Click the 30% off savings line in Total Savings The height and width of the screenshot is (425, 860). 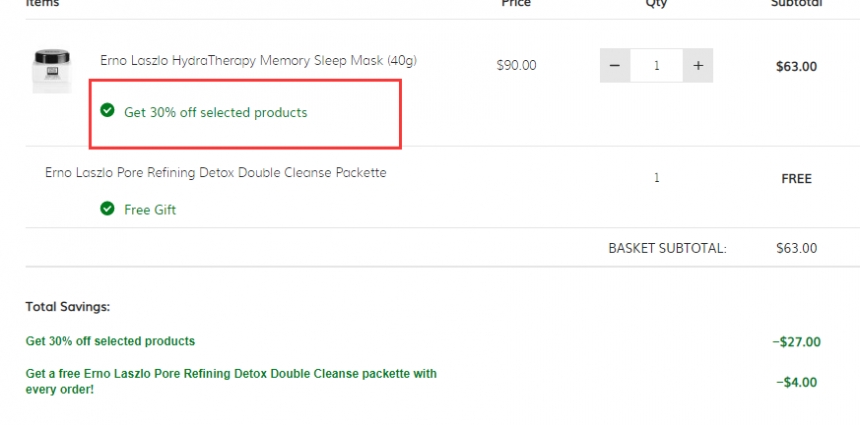click(x=110, y=341)
